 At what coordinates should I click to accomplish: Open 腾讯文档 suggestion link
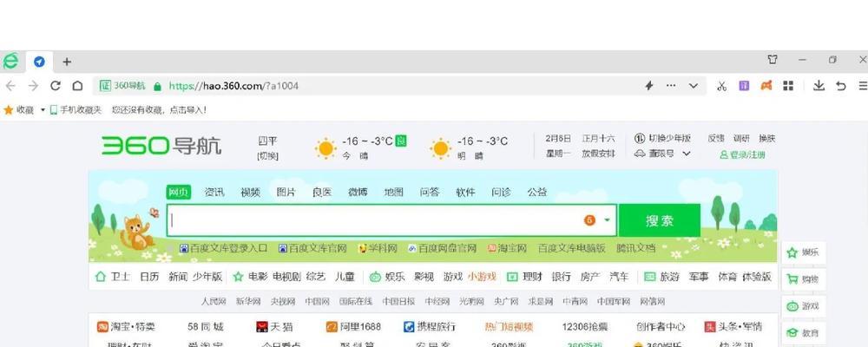pos(636,248)
